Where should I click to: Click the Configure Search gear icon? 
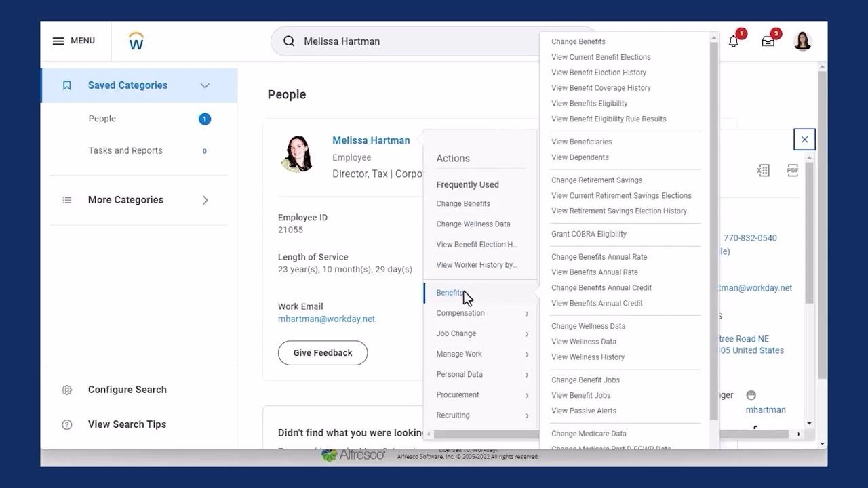coord(66,390)
